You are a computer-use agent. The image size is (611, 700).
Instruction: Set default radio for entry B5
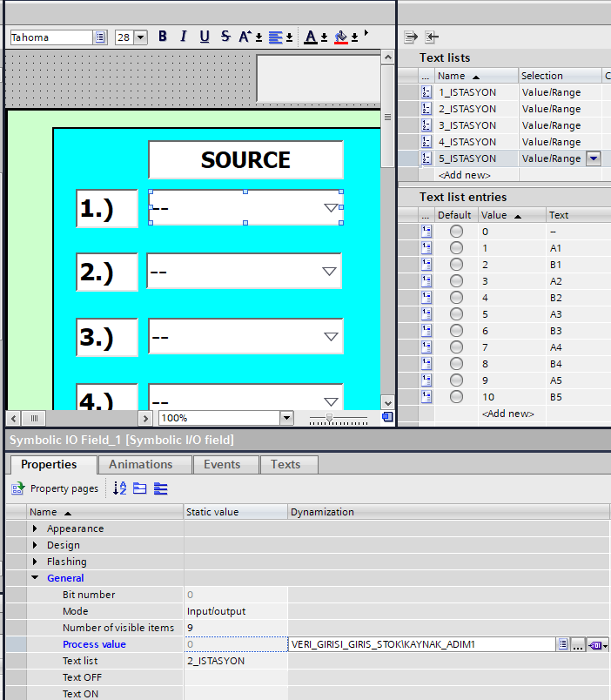tap(456, 396)
